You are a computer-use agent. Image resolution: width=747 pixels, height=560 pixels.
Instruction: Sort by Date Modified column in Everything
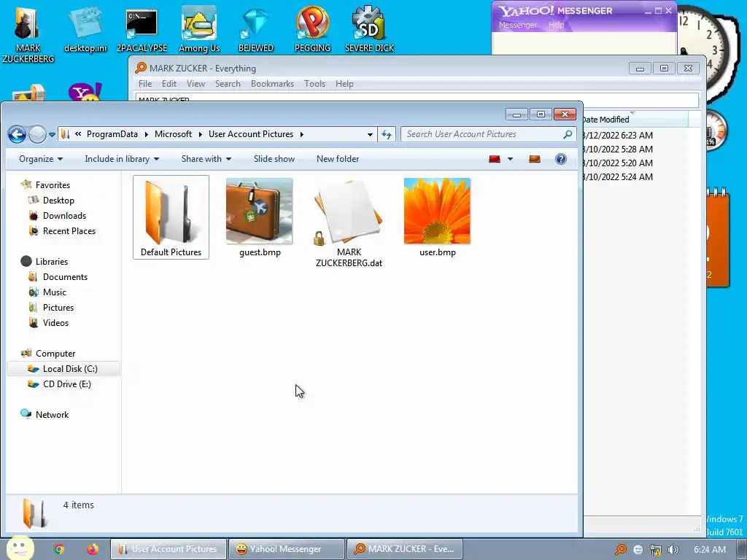click(635, 120)
